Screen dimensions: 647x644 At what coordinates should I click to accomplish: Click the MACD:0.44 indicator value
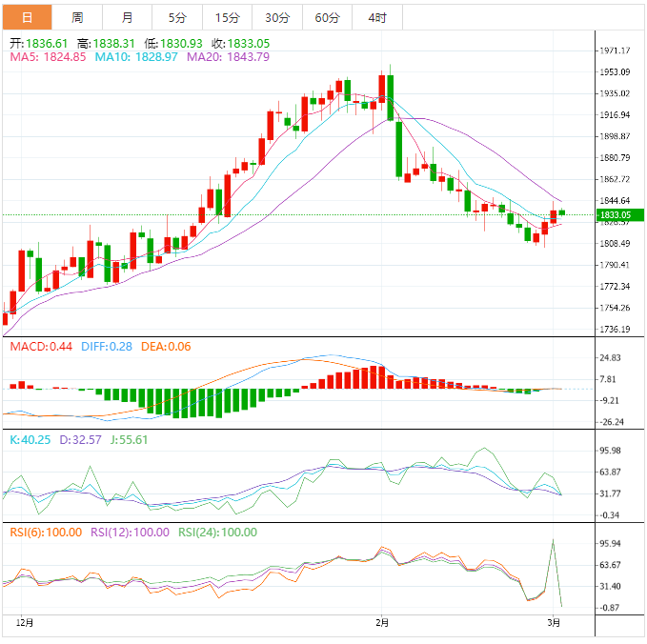(x=41, y=346)
